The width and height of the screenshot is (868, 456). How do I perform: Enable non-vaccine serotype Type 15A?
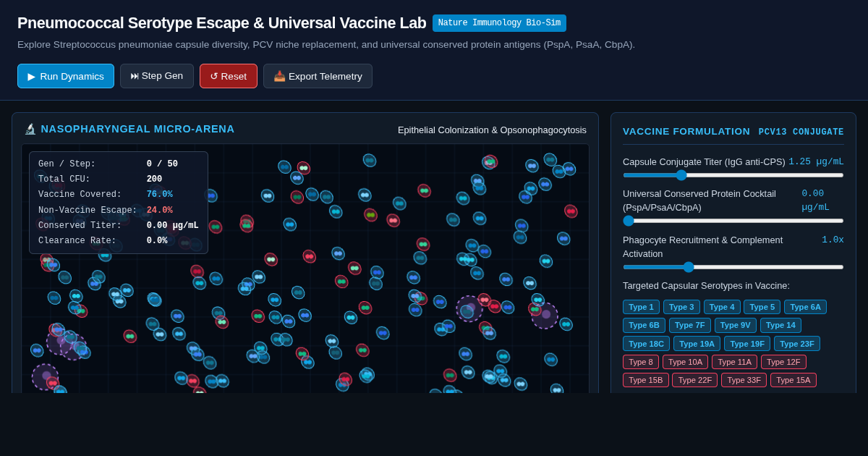tap(793, 380)
